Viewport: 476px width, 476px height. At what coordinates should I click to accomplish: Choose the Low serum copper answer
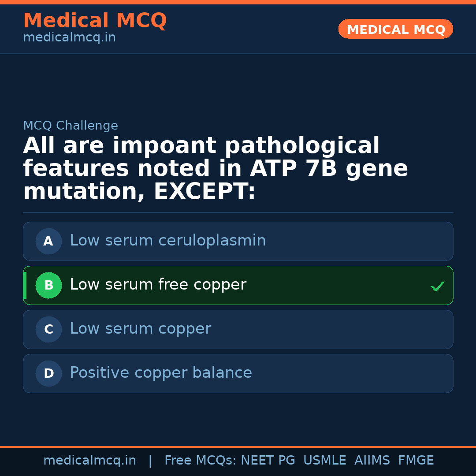(140, 329)
